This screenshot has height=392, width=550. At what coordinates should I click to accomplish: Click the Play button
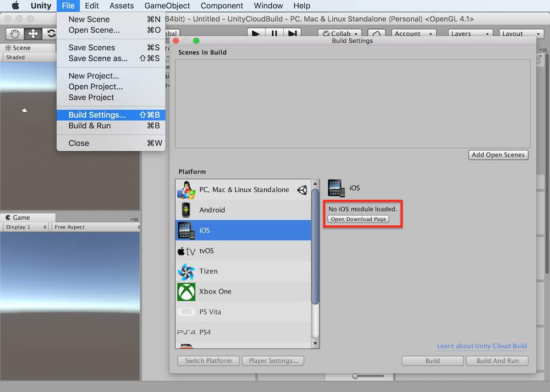click(256, 34)
